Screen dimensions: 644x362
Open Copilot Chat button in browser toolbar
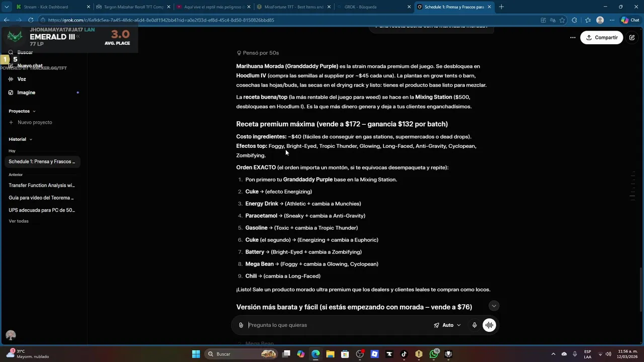click(x=630, y=20)
